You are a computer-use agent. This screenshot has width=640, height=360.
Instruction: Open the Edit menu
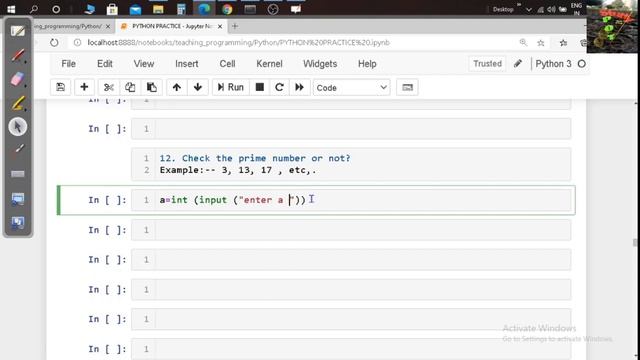pos(105,64)
